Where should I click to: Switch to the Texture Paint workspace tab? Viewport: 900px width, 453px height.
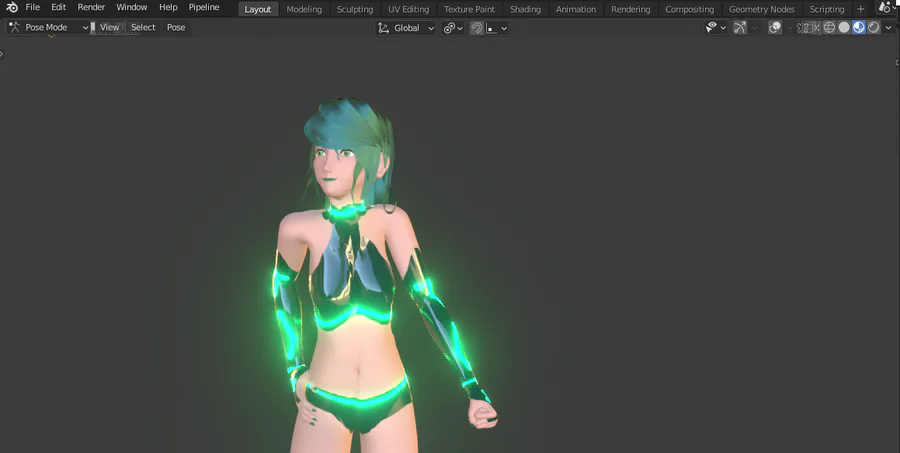469,9
